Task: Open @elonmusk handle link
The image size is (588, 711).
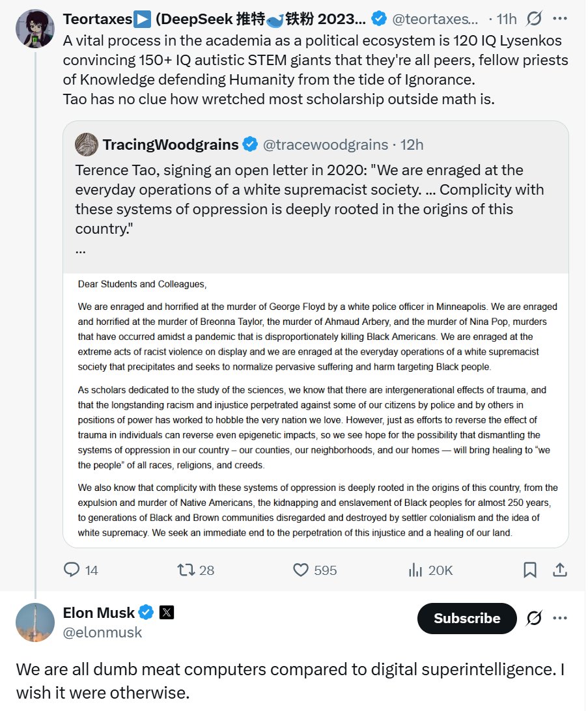Action: coord(102,632)
